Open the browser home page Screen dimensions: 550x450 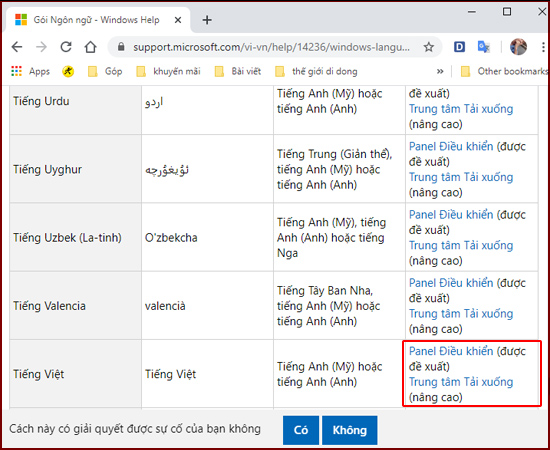90,47
